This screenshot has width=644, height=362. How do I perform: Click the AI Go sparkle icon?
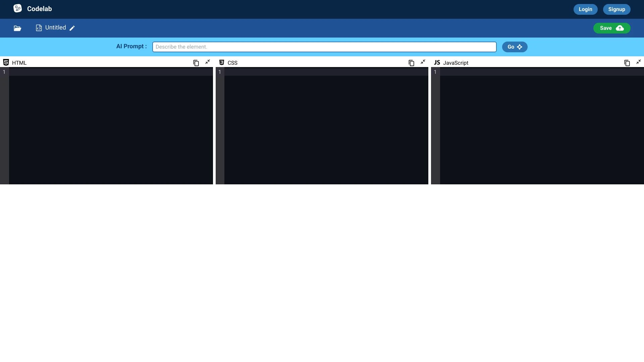pyautogui.click(x=520, y=46)
